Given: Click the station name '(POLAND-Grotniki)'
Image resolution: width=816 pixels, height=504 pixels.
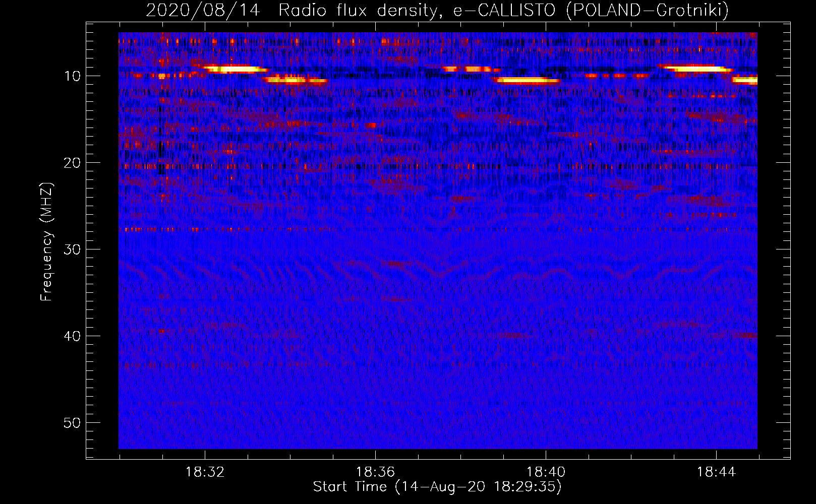Looking at the screenshot, I should [648, 10].
